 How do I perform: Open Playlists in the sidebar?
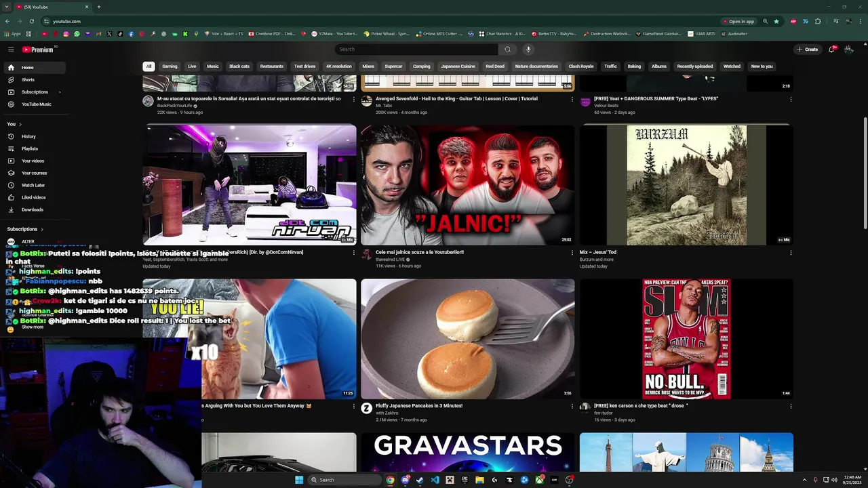34,148
